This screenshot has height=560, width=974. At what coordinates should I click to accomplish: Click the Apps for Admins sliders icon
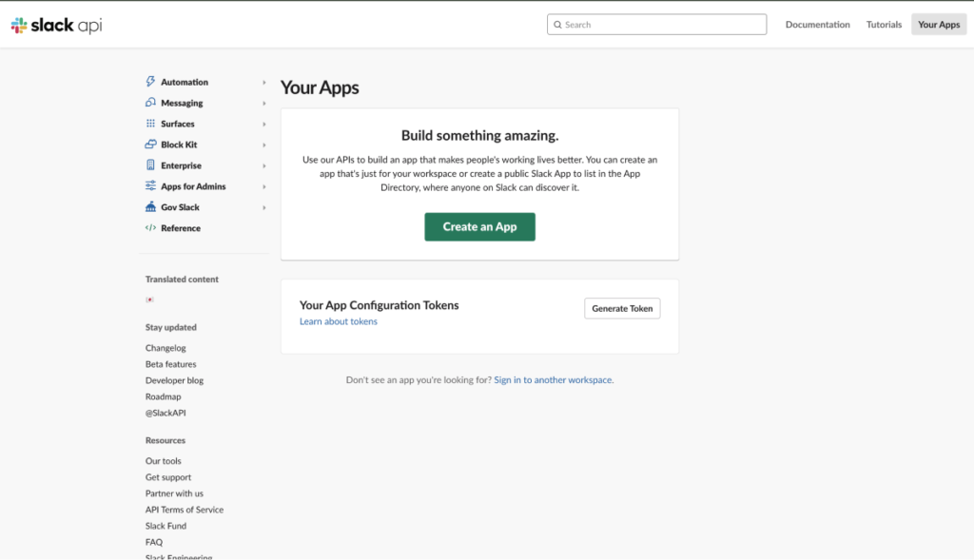click(x=150, y=186)
